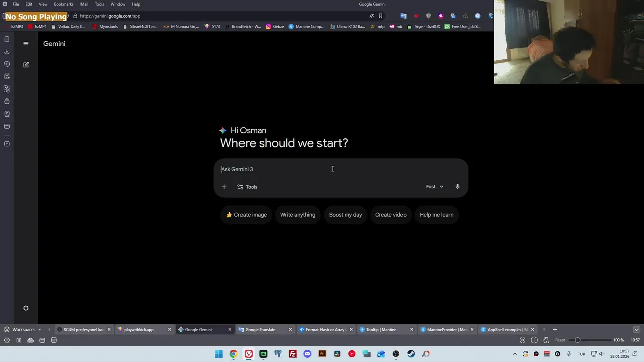This screenshot has width=644, height=362.
Task: Open the Voltaic Daily bookmark
Action: pos(68,27)
